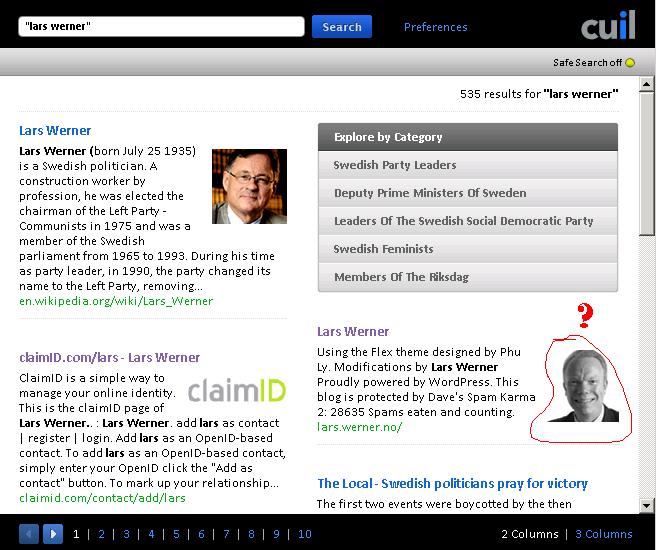Click the search query input field
The image size is (656, 550).
(161, 26)
